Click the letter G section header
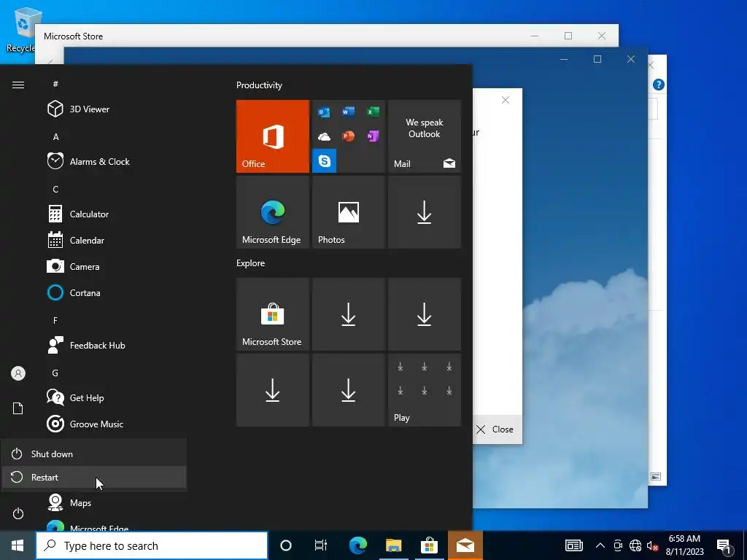 [x=55, y=373]
